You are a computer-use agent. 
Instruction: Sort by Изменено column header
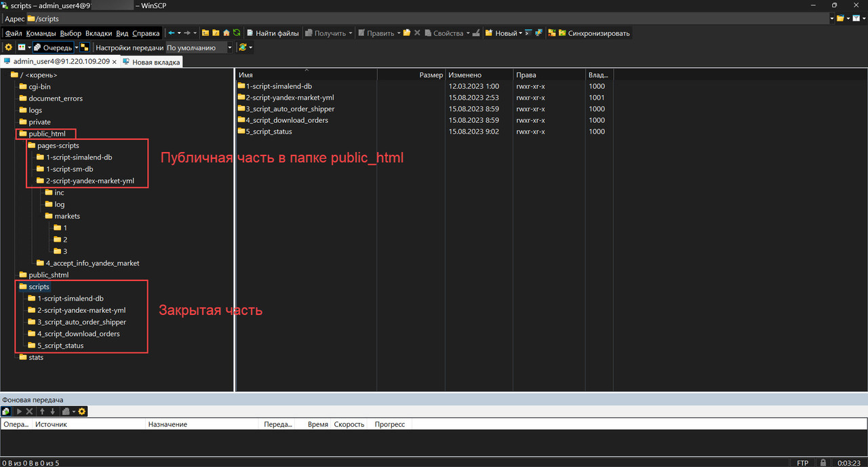click(x=478, y=75)
